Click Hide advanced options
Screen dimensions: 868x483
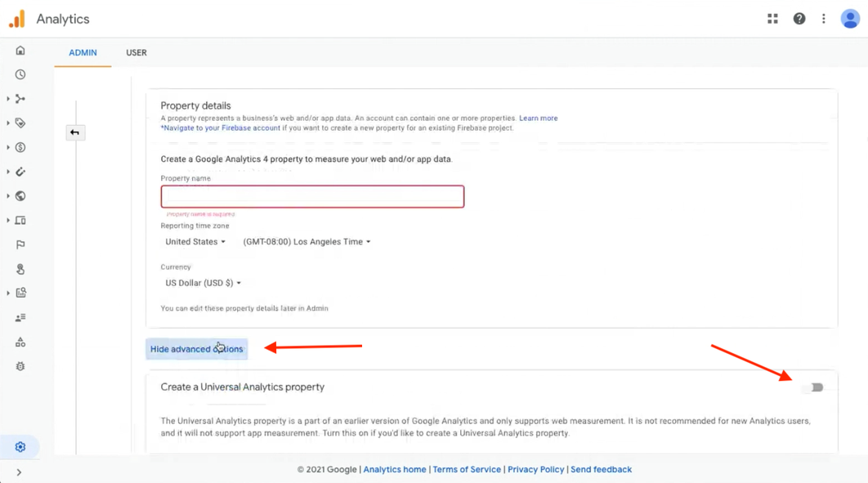coord(196,349)
